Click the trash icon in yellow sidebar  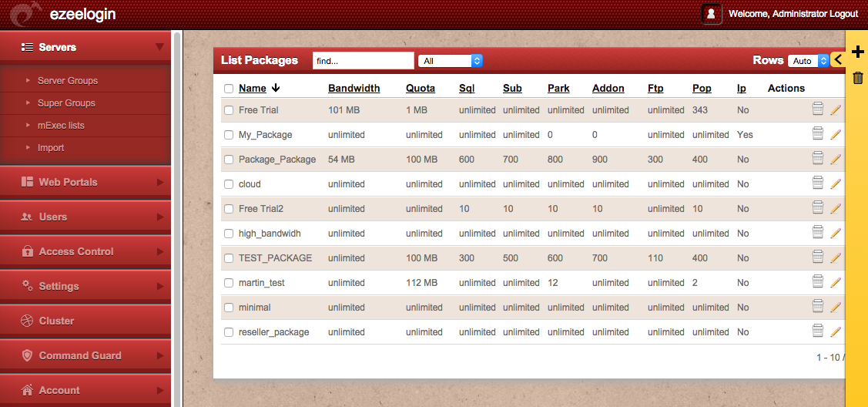pyautogui.click(x=857, y=78)
